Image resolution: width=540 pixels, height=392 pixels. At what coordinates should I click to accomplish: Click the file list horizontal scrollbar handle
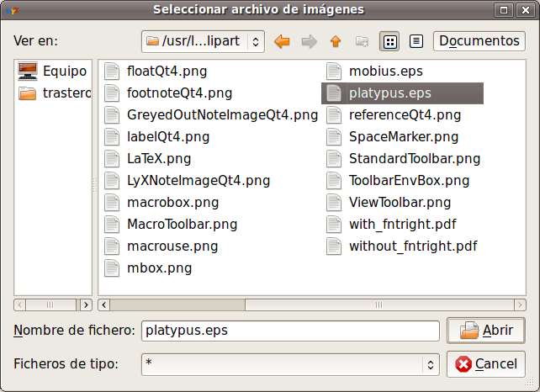click(x=177, y=305)
